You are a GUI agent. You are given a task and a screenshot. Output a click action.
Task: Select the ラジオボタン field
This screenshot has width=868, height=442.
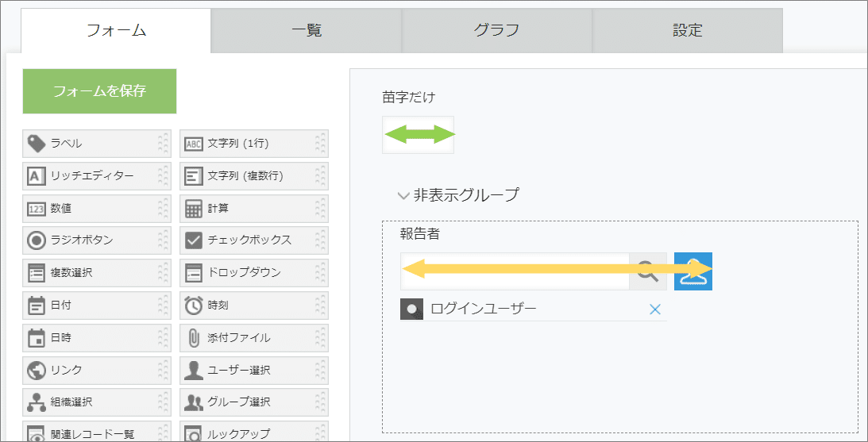click(97, 240)
